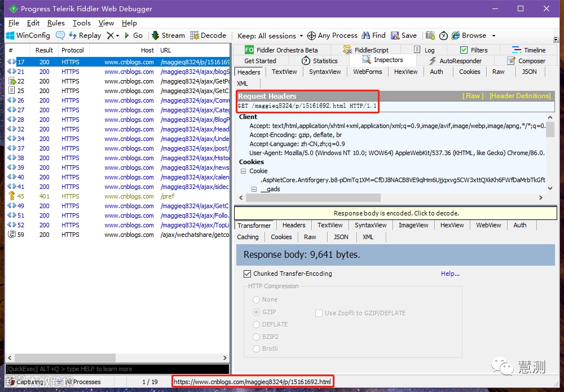
Task: Click headers vertical scrollbar down arrow
Action: tap(550, 188)
